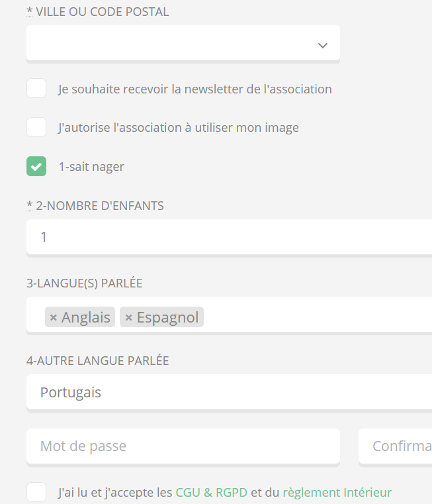Click the Anglais language tag
This screenshot has width=432, height=504.
click(86, 318)
